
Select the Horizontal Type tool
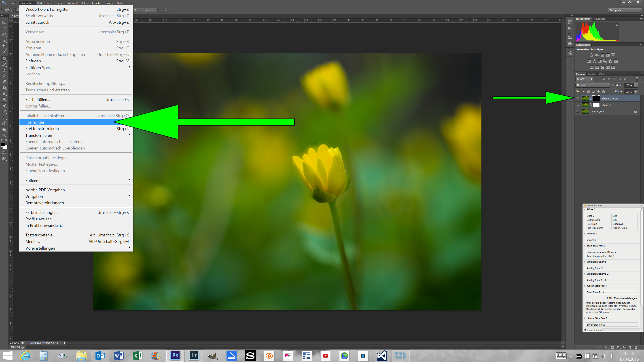4,112
